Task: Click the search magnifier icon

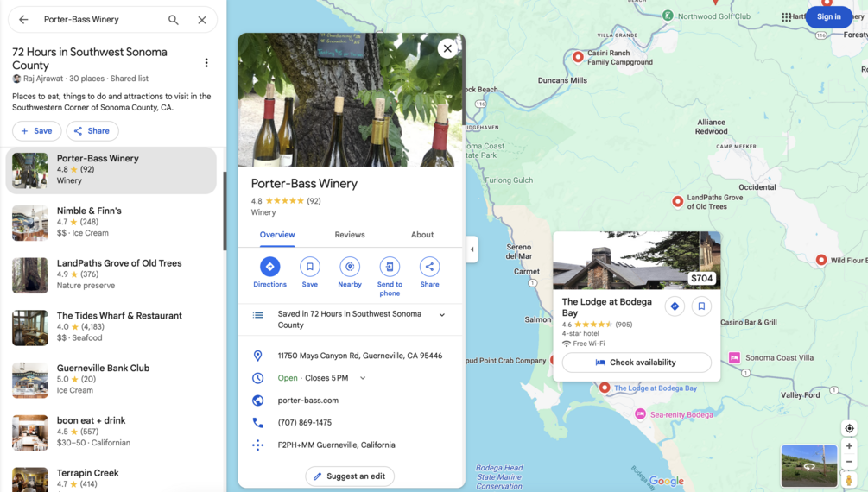Action: (x=174, y=20)
